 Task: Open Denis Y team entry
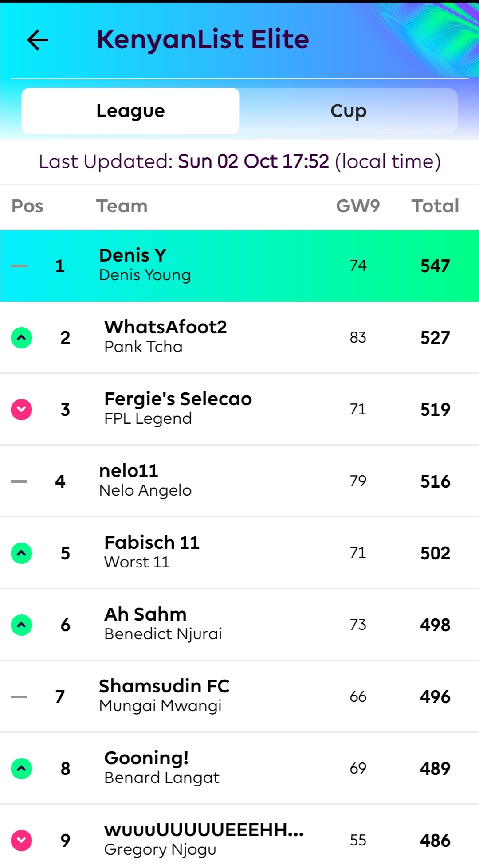[239, 266]
